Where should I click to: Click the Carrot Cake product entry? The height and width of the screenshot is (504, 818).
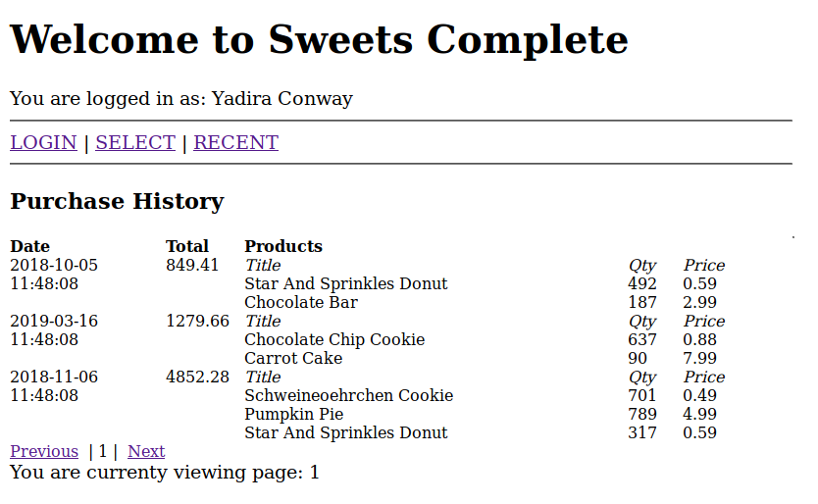pyautogui.click(x=293, y=359)
